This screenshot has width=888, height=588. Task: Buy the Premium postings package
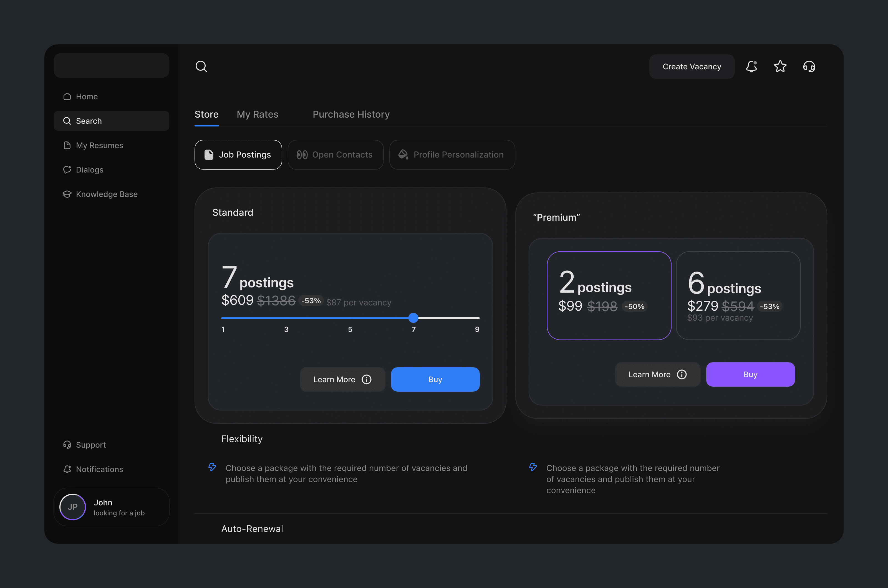[x=750, y=375]
